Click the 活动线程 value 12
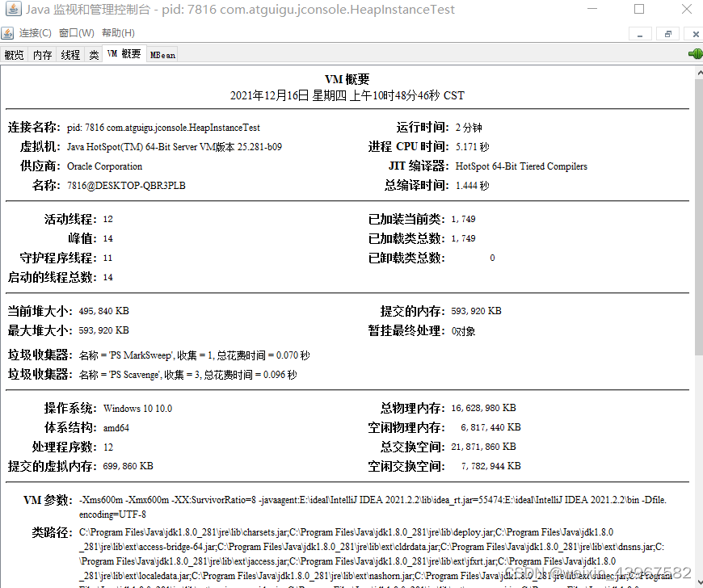703x588 pixels. click(107, 219)
